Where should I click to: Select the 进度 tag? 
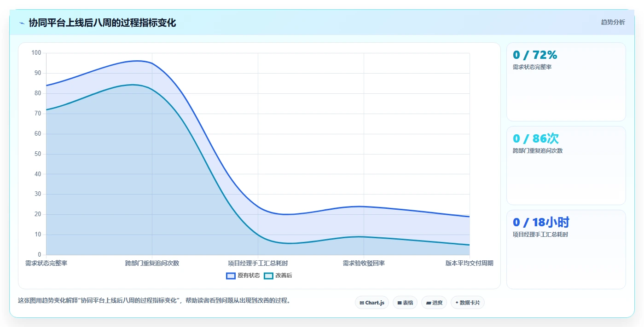pos(434,303)
